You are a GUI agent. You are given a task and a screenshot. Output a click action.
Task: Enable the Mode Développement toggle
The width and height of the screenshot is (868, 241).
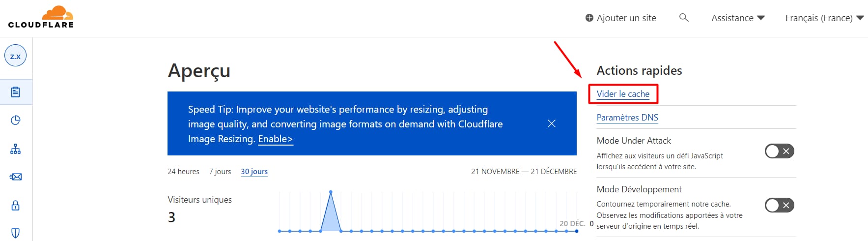(779, 205)
